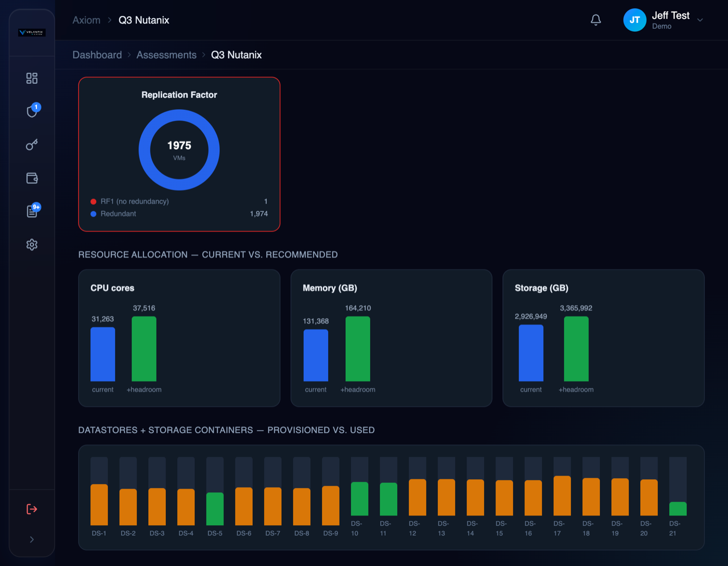Viewport: 728px width, 566px height.
Task: Click the "DS-14" datastore label
Action: click(x=472, y=528)
